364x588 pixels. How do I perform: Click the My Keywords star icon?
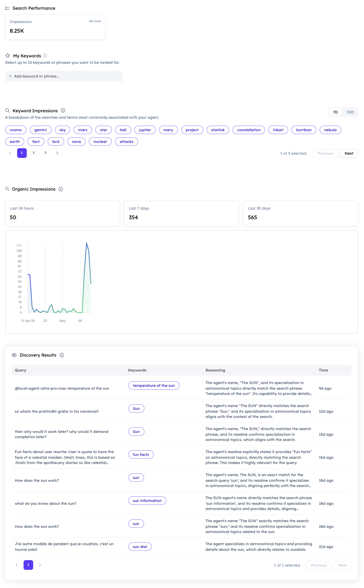point(8,56)
